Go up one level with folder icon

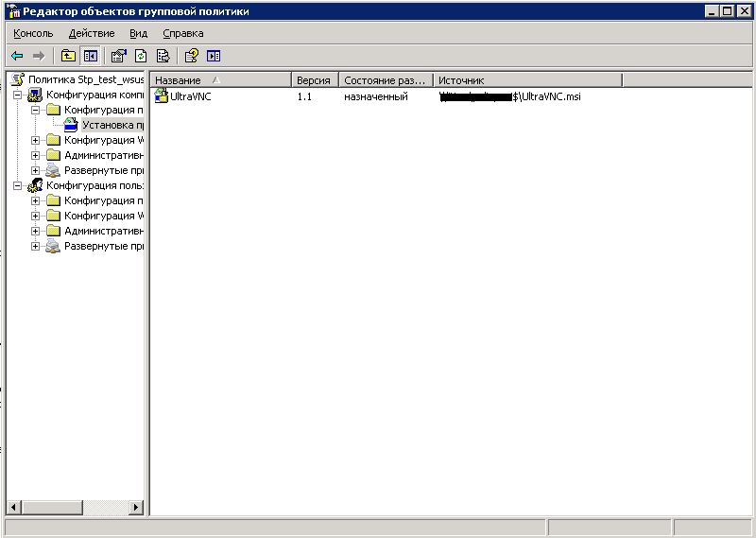coord(68,56)
